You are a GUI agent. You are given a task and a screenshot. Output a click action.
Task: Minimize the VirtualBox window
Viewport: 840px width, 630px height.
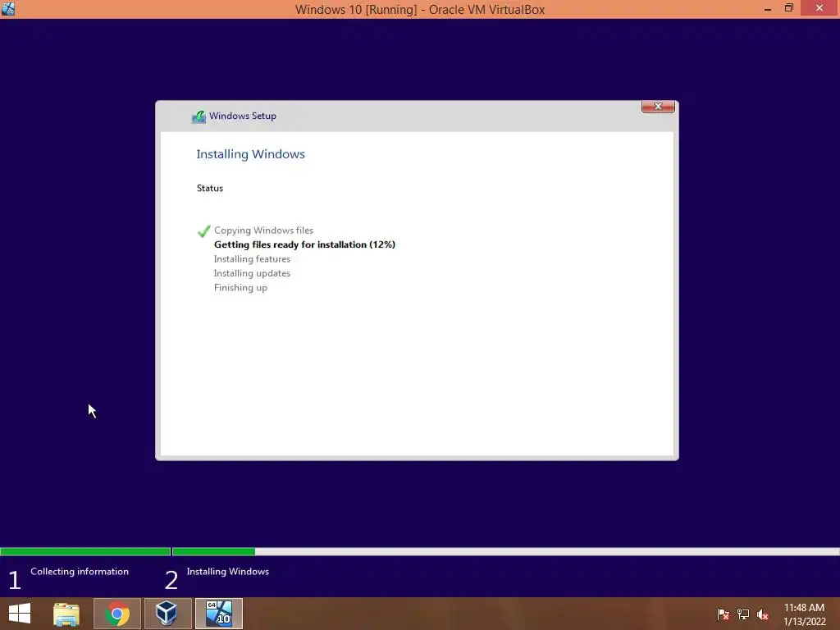click(768, 8)
